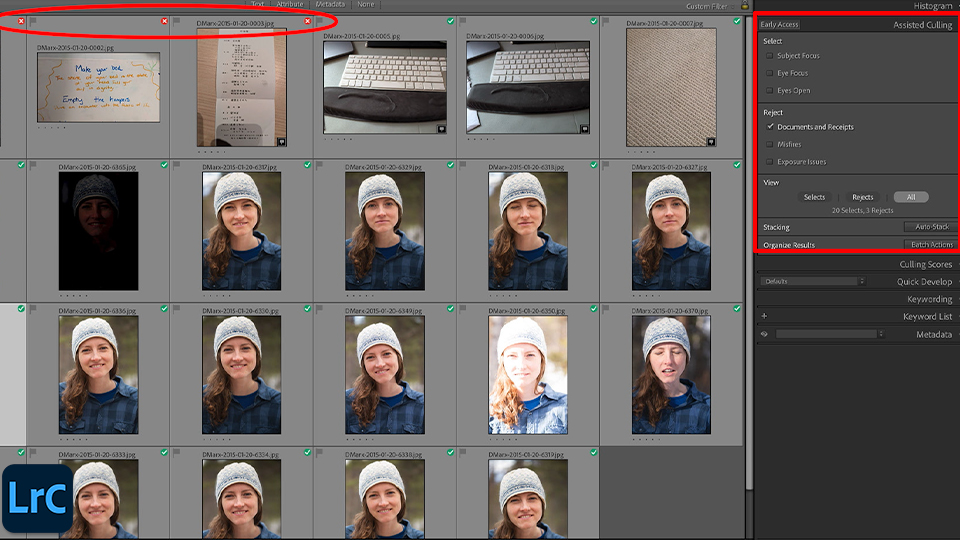Click the rating dots under photo 0005
960x540 pixels.
pyautogui.click(x=338, y=140)
